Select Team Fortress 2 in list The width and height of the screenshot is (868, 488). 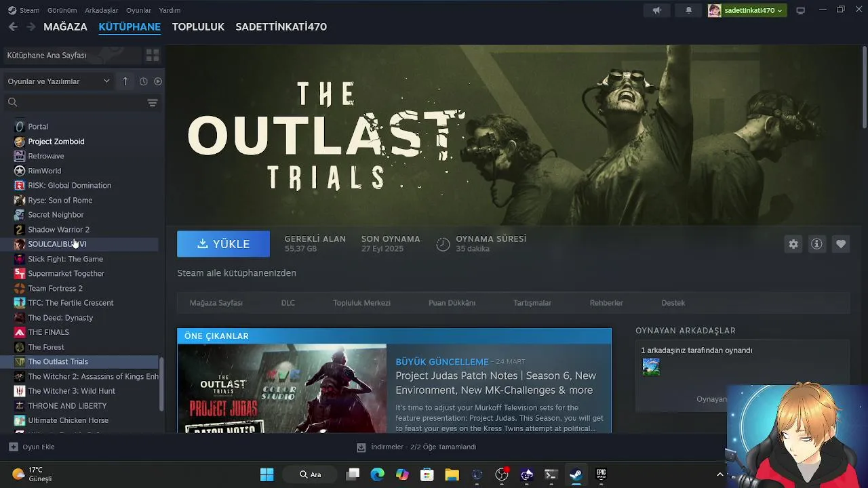pos(56,289)
